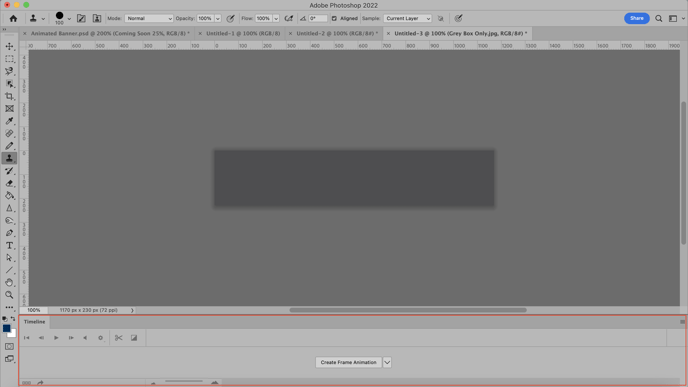Click the Share button
The height and width of the screenshot is (387, 688).
tap(637, 18)
